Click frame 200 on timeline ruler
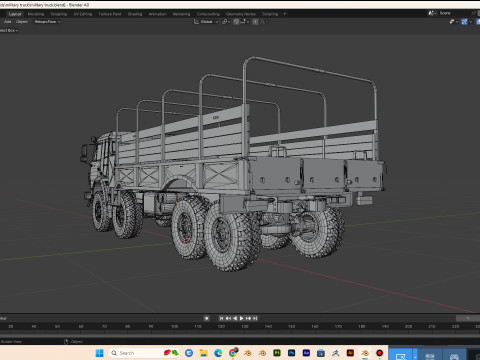480x360 pixels. (x=408, y=326)
